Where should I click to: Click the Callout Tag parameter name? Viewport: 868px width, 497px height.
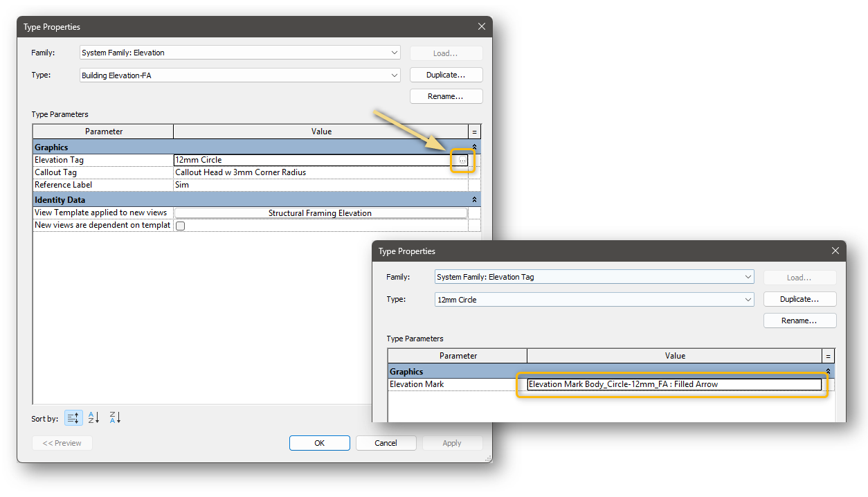click(55, 172)
